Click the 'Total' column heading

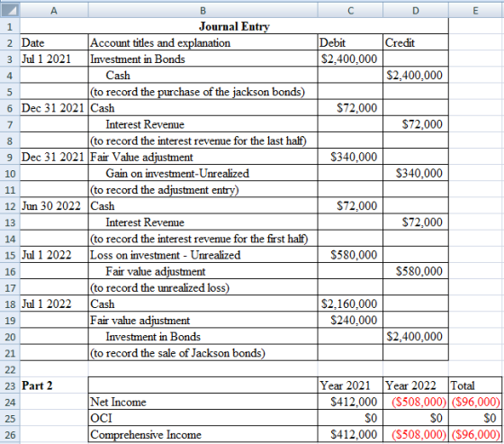pyautogui.click(x=475, y=385)
